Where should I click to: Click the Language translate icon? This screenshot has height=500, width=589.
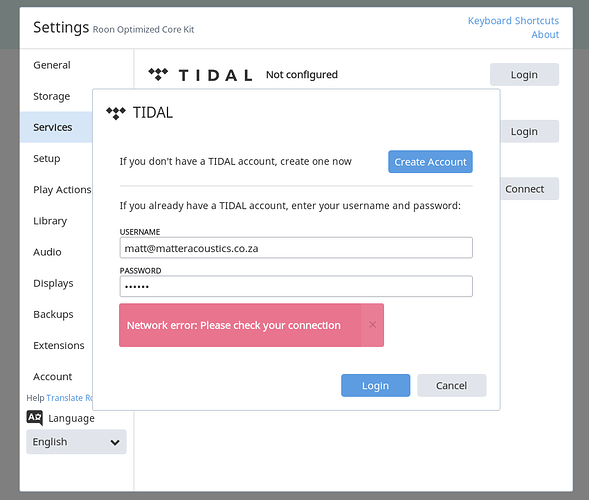[x=35, y=418]
